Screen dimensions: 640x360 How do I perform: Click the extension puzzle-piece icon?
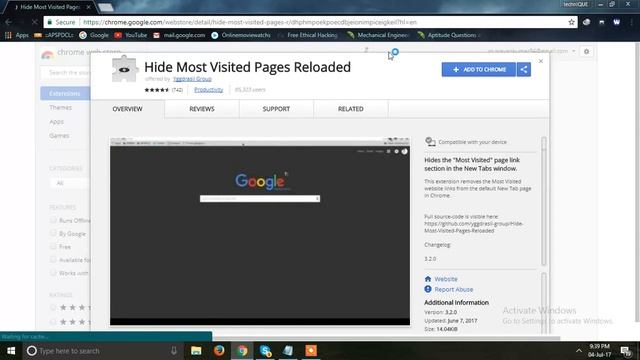coord(124,69)
